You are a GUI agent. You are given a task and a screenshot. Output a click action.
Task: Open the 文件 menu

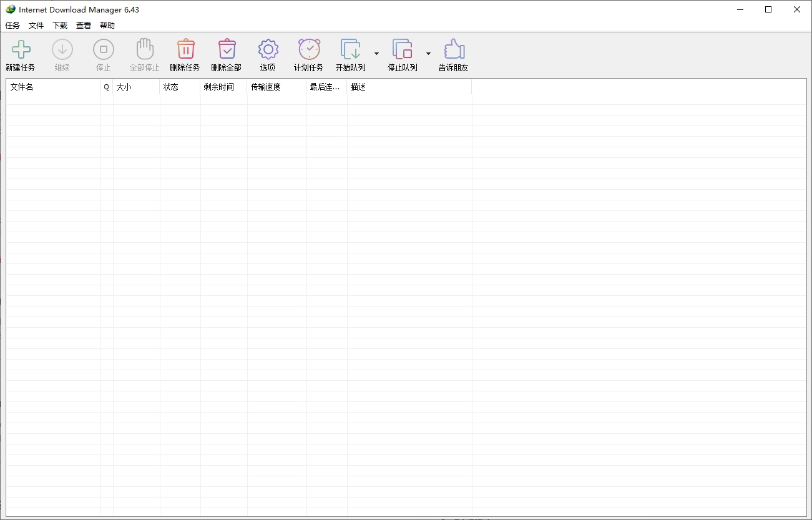[x=36, y=26]
